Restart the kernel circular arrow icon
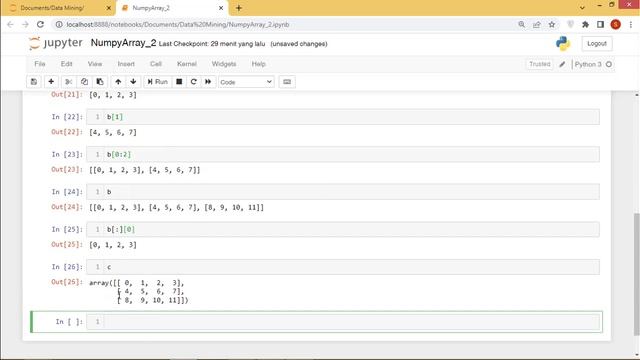Screen dimensions: 640x360 click(x=193, y=82)
